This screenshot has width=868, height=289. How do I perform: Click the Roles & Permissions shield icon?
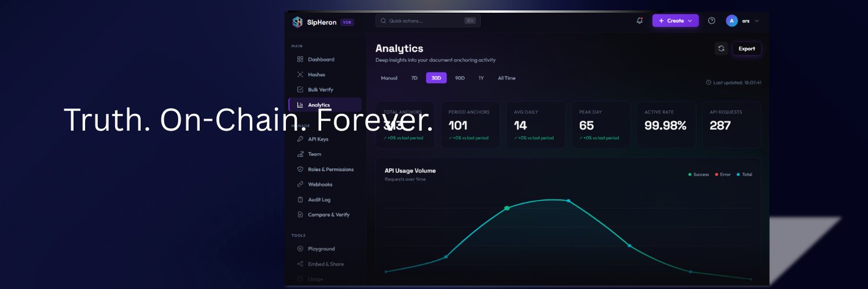pos(300,169)
